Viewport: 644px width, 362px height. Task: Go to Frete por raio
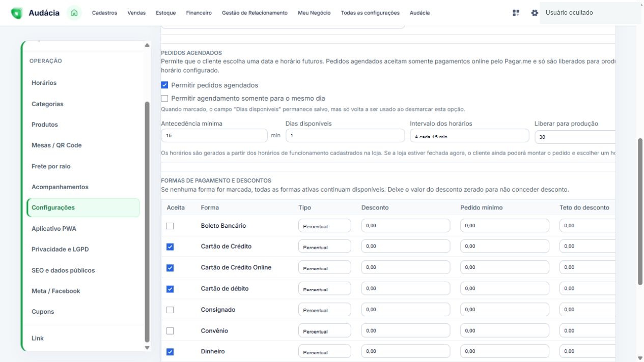pyautogui.click(x=83, y=166)
